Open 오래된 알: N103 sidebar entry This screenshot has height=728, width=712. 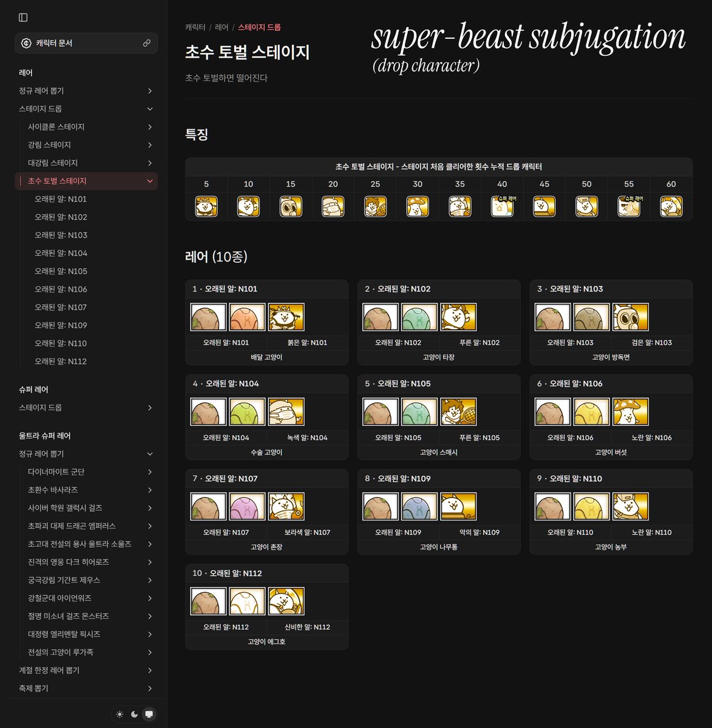[x=61, y=235]
